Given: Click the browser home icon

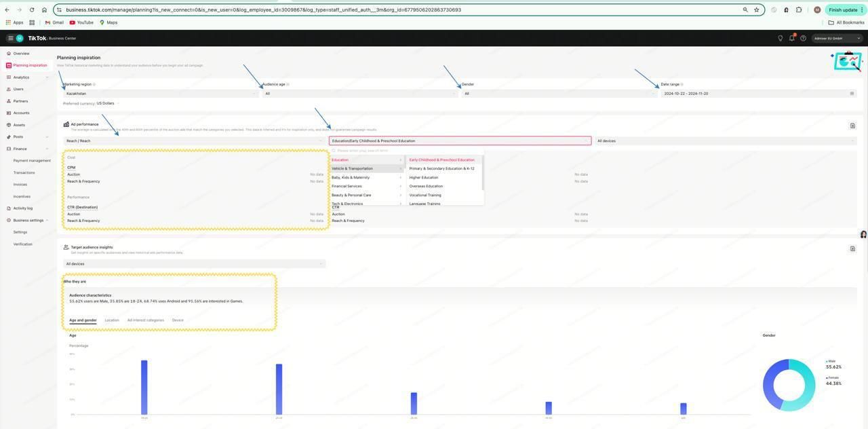Looking at the screenshot, I should point(44,10).
